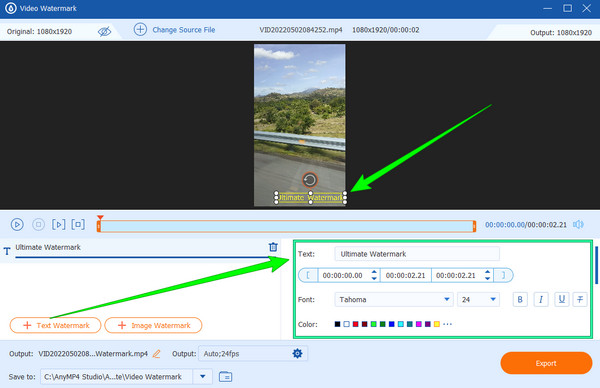Screen dimensions: 600x388
Task: Select the magenta color swatch
Action: 419,324
